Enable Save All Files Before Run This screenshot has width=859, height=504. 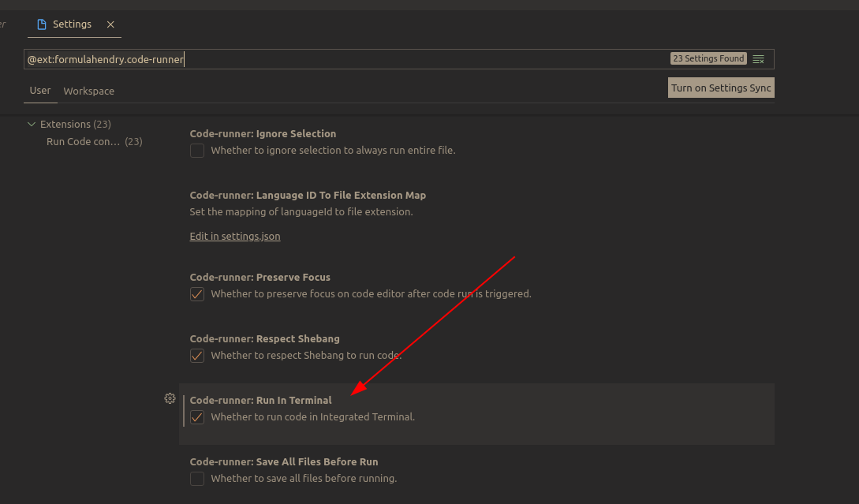pos(197,479)
